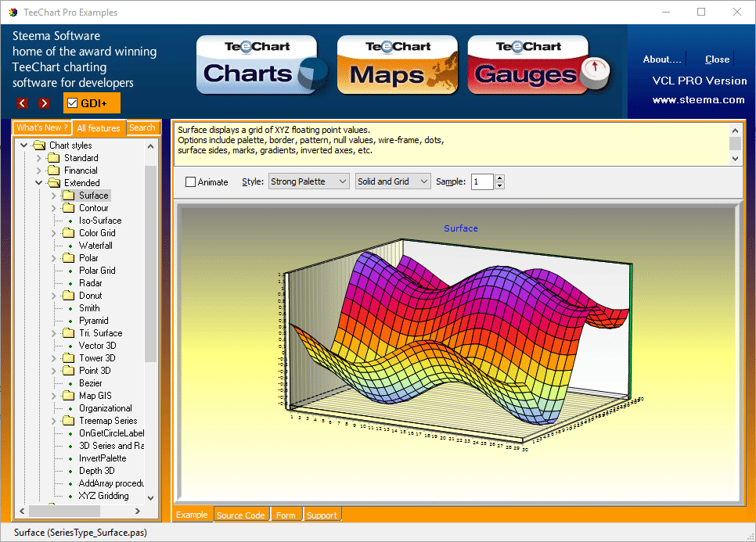Click the green bullet beside Radar
756x542 pixels.
click(x=70, y=283)
